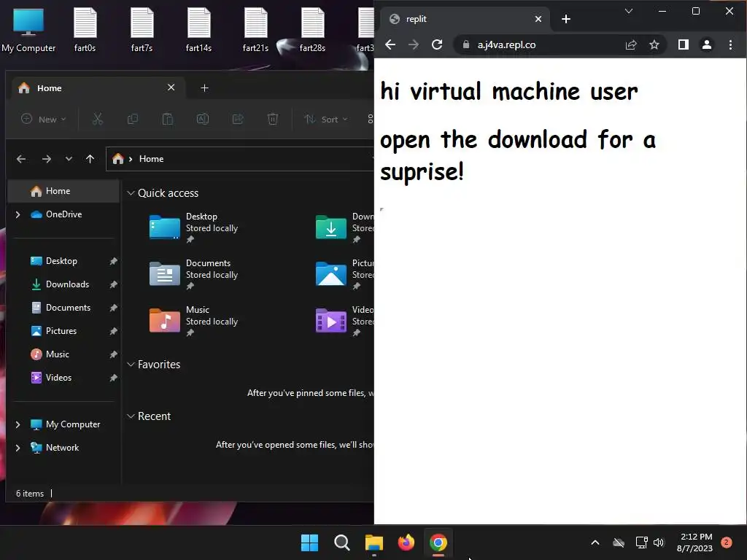
Task: Open the Videos folder tile in Quick access
Action: tap(344, 321)
